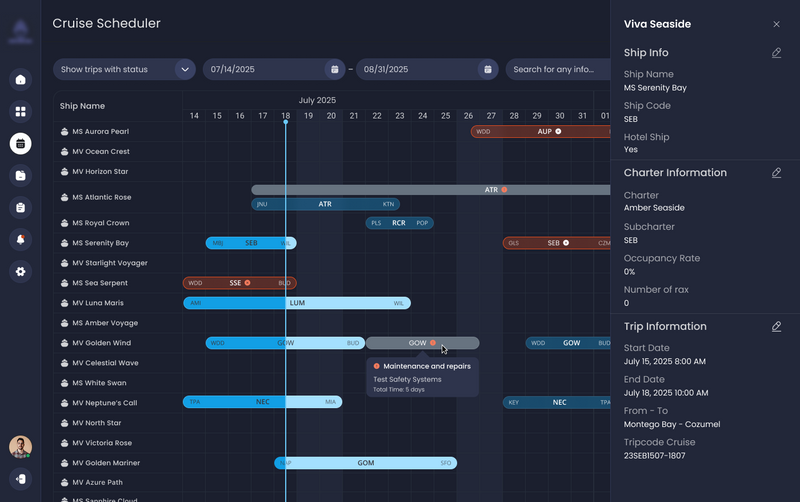This screenshot has width=800, height=502.
Task: Click the notifications bell icon
Action: pos(20,240)
